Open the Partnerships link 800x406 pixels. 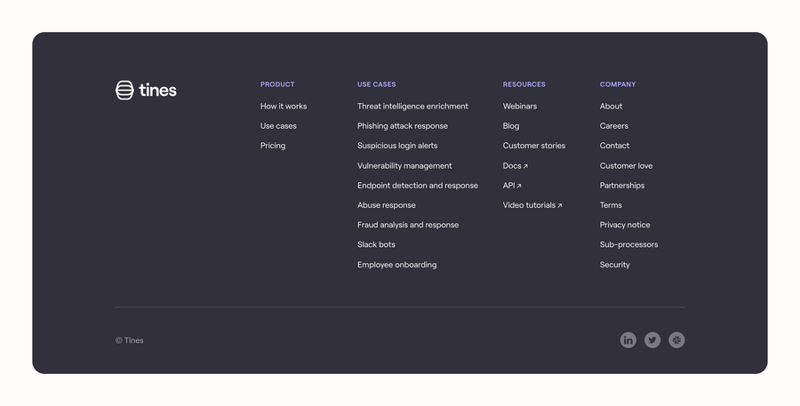pyautogui.click(x=622, y=186)
